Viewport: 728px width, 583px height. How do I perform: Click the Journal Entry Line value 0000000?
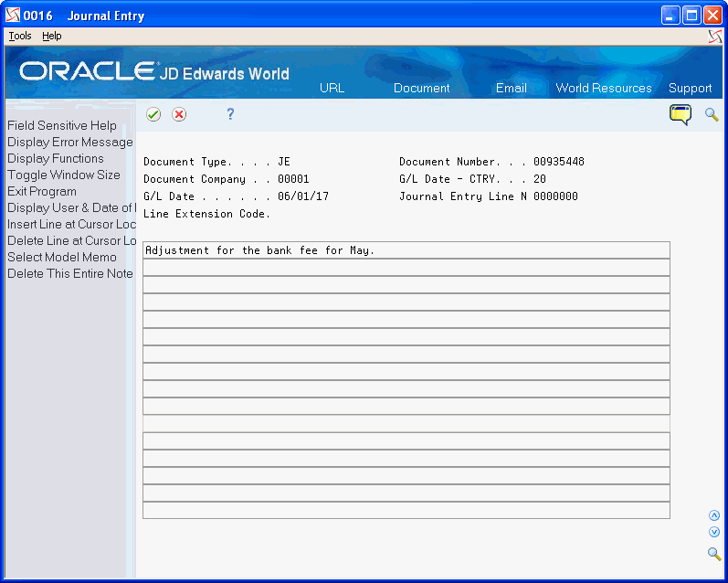(555, 196)
